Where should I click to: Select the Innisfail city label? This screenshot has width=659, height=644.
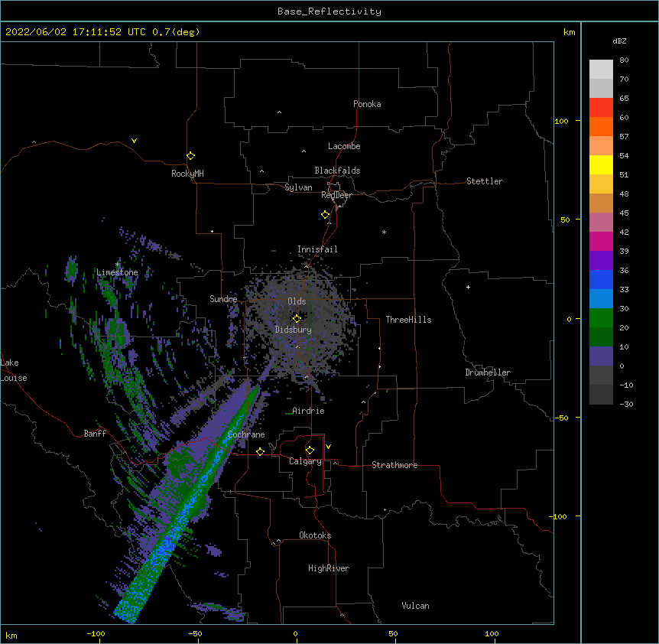point(317,249)
